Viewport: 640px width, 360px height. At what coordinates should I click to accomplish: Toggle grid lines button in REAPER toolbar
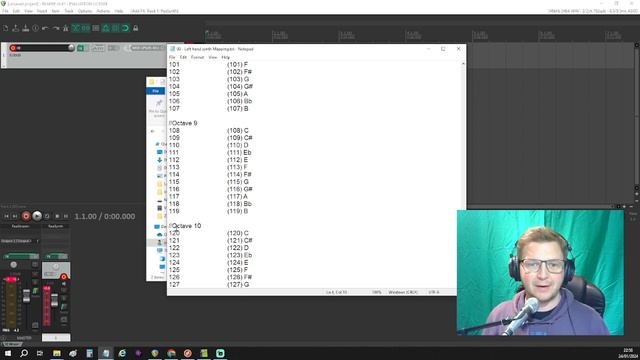tap(116, 28)
